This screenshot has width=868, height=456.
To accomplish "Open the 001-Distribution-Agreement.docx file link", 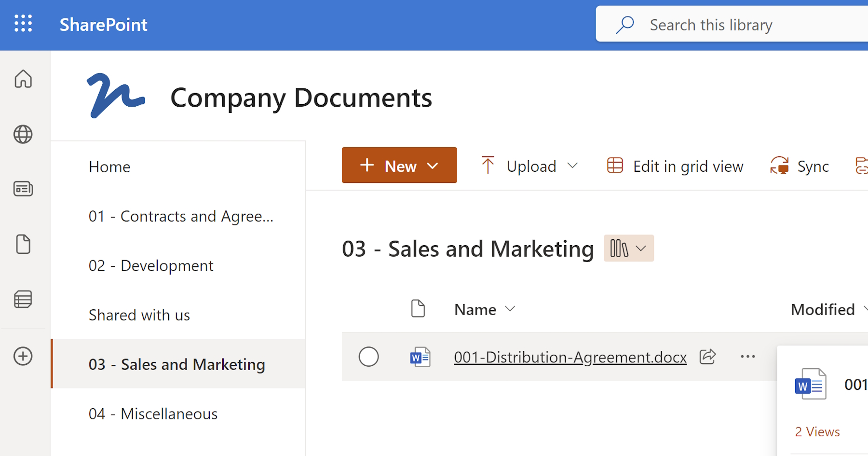I will tap(570, 357).
